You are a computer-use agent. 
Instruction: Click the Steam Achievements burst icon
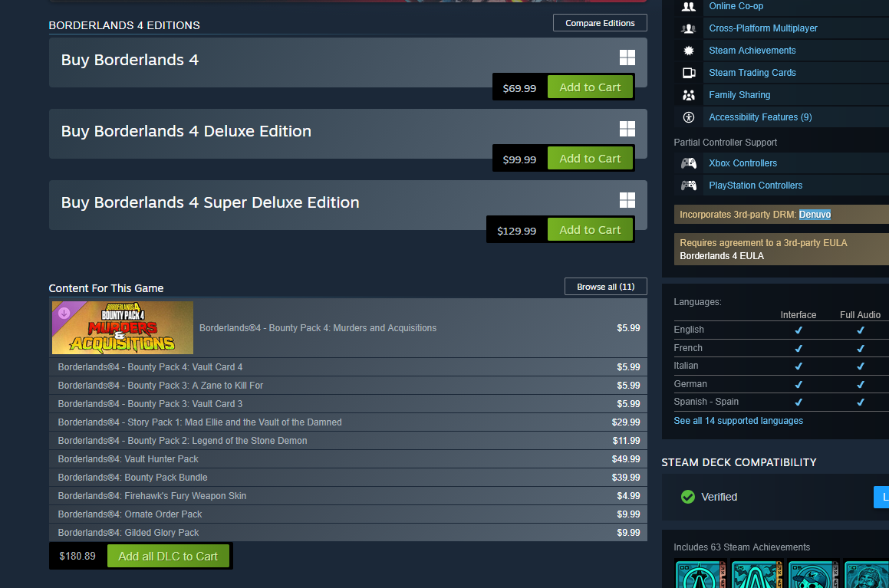point(688,51)
